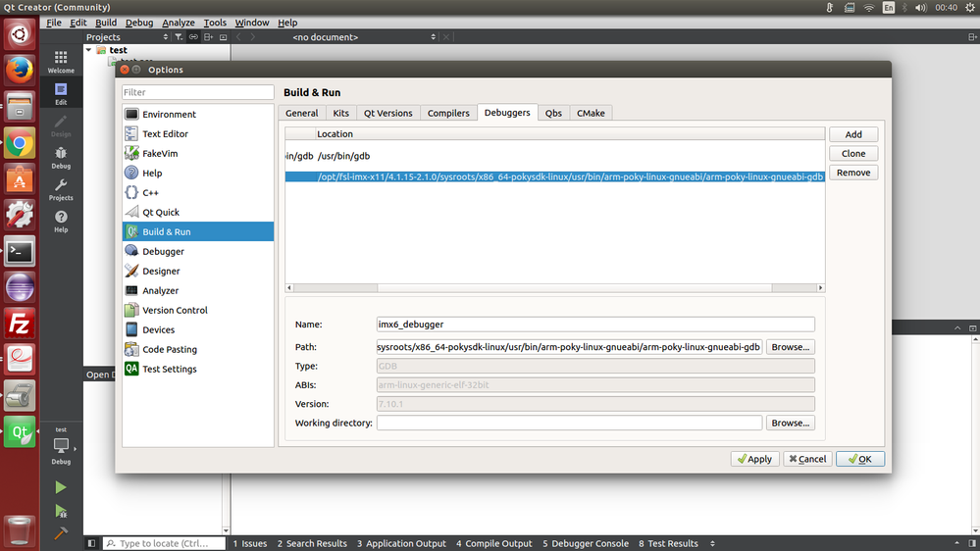Switch to the CMake tab
This screenshot has height=551, width=980.
point(591,113)
